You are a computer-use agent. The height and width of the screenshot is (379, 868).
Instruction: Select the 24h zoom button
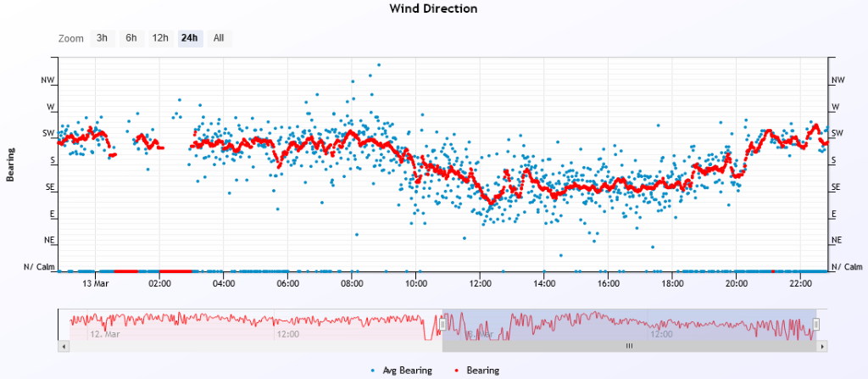click(x=190, y=38)
